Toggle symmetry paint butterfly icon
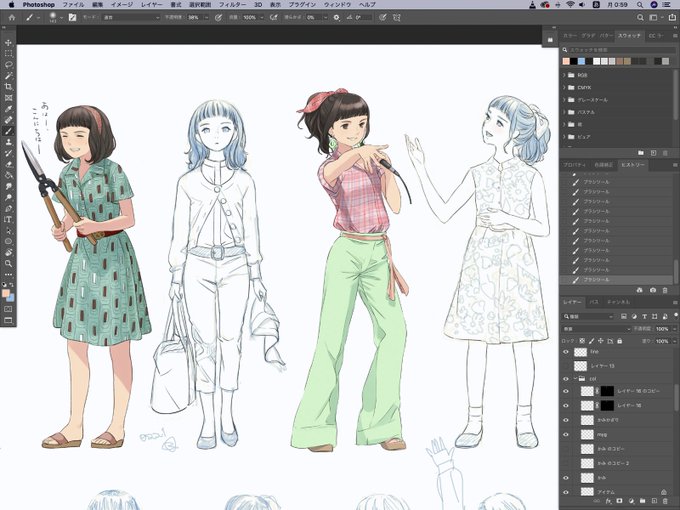Image resolution: width=680 pixels, height=510 pixels. pos(397,17)
